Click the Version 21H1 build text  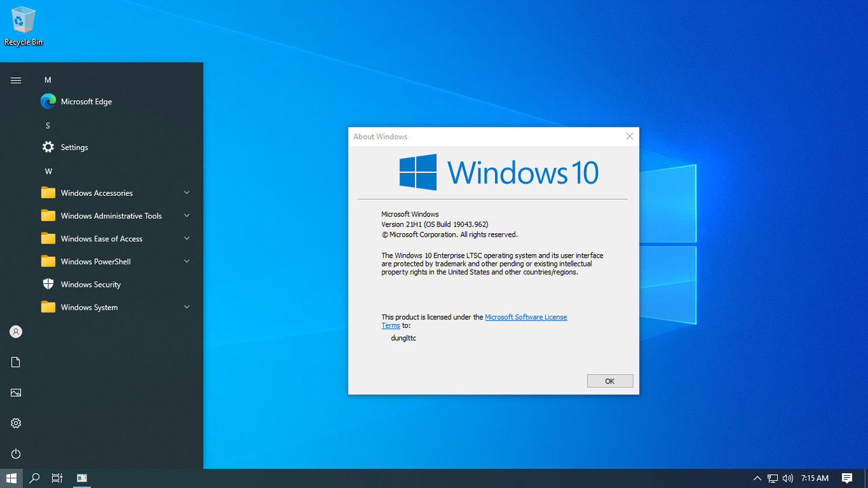[x=435, y=224]
